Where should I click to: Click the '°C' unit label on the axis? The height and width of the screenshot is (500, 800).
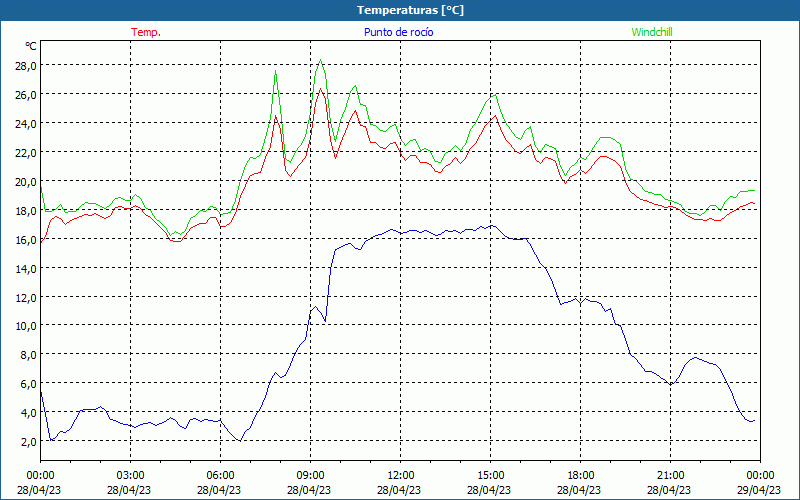click(31, 46)
